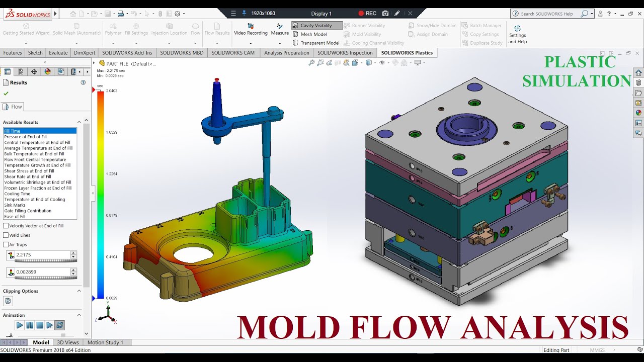This screenshot has width=644, height=362.
Task: Select Ease of Fill result
Action: [x=15, y=216]
